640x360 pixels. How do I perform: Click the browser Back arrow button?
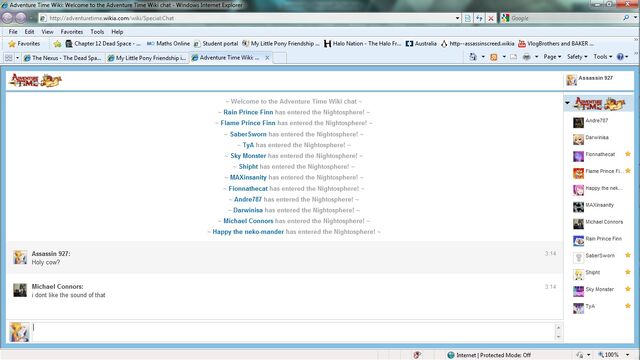(x=7, y=18)
